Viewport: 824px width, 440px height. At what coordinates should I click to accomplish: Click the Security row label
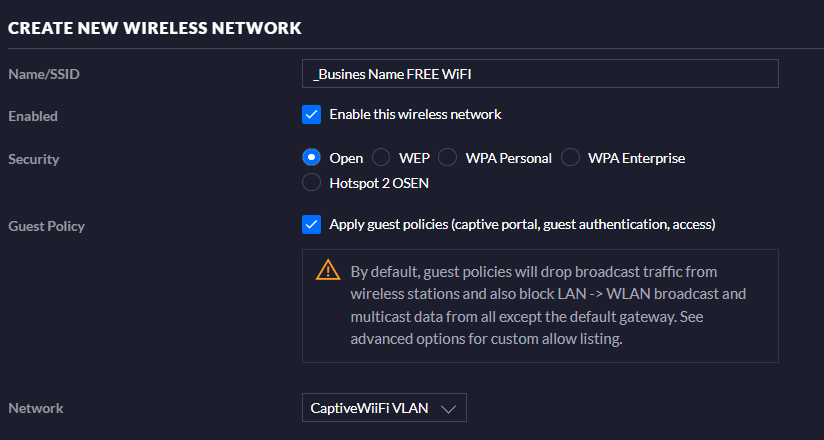(34, 159)
